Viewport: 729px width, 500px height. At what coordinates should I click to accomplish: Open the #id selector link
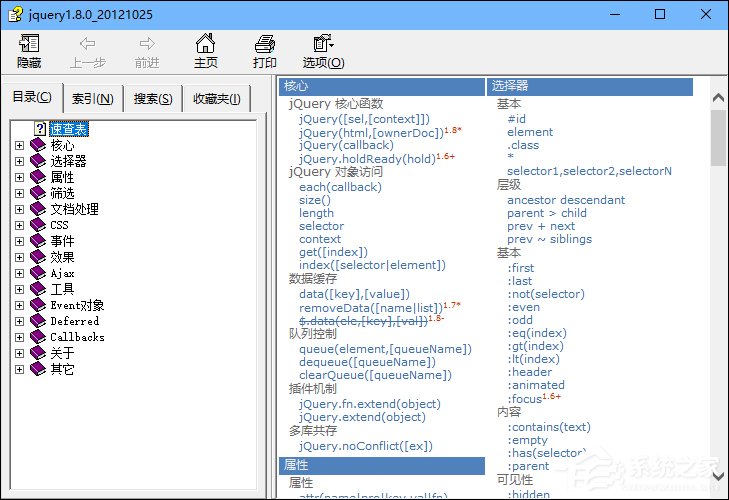coord(517,119)
